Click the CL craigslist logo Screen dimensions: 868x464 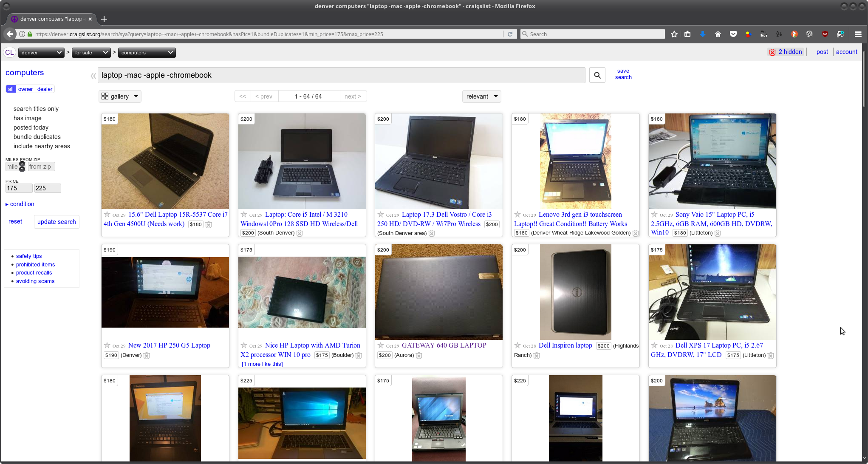click(x=9, y=52)
